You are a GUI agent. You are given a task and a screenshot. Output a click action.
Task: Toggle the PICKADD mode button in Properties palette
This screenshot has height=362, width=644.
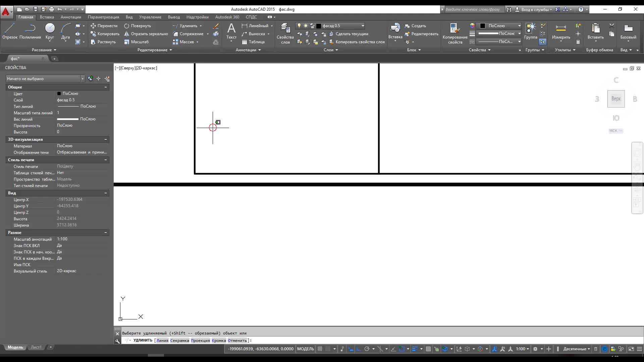(x=91, y=79)
